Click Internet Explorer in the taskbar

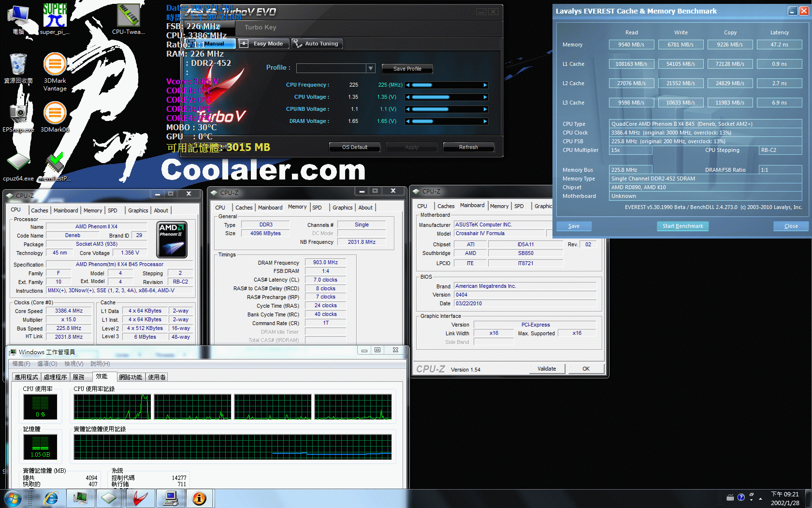(51, 498)
